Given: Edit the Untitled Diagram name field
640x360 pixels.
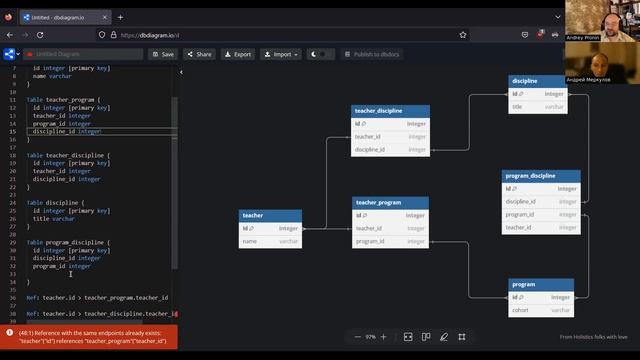Looking at the screenshot, I should click(83, 54).
